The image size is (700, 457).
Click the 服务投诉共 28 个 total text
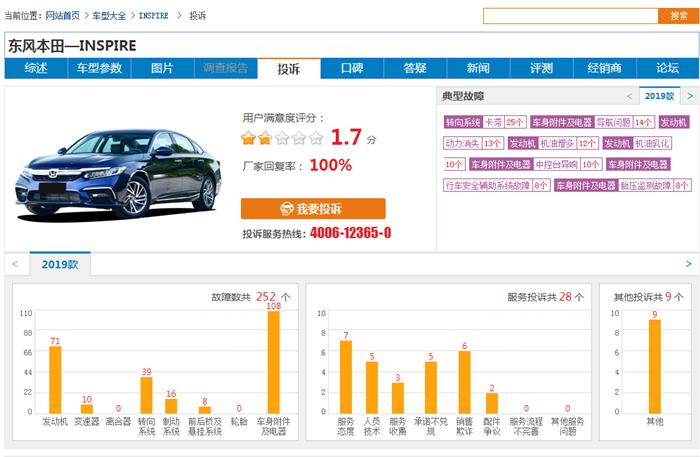pos(545,297)
